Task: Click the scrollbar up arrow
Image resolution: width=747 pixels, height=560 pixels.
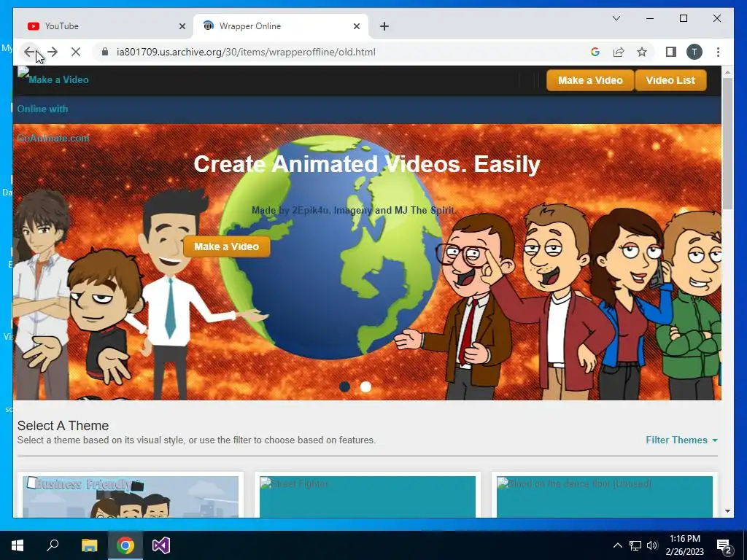Action: pyautogui.click(x=727, y=72)
